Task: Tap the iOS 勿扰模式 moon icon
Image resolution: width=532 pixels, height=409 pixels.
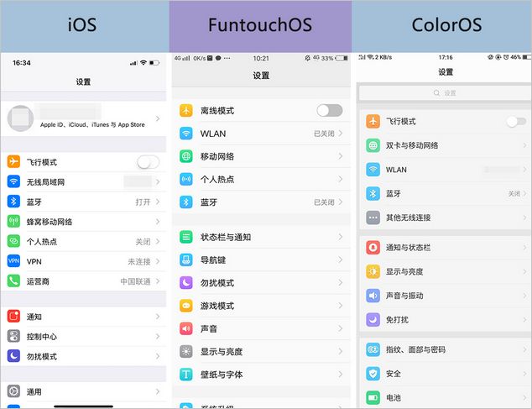Action: pyautogui.click(x=13, y=356)
